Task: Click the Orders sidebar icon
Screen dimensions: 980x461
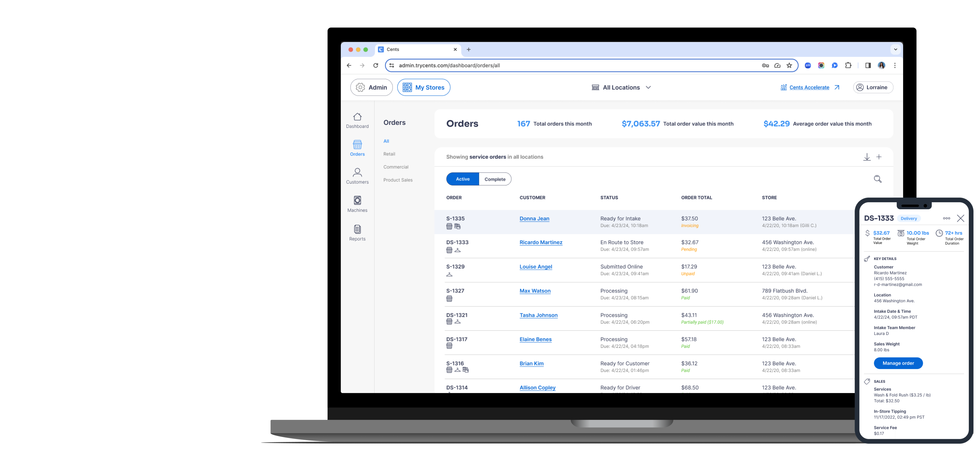Action: pyautogui.click(x=356, y=147)
